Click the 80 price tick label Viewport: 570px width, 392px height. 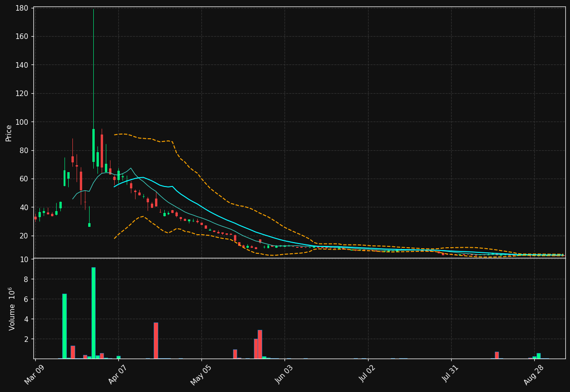[x=25, y=150]
